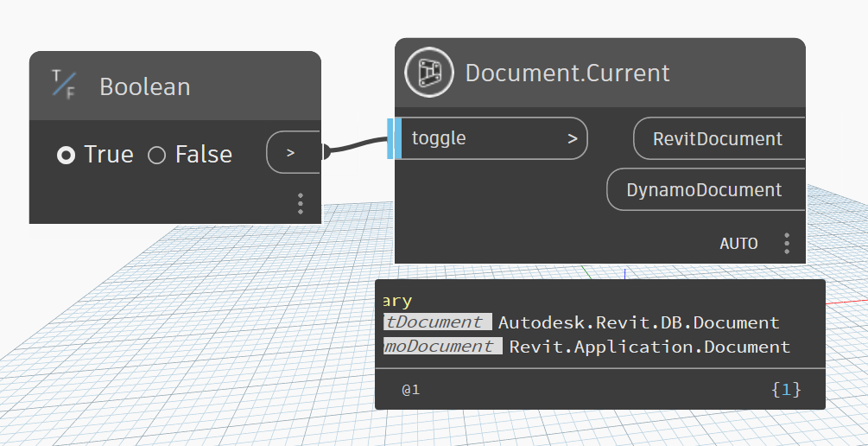The height and width of the screenshot is (446, 868).
Task: Click the Revit.Application.Document value in preview
Action: tap(649, 347)
